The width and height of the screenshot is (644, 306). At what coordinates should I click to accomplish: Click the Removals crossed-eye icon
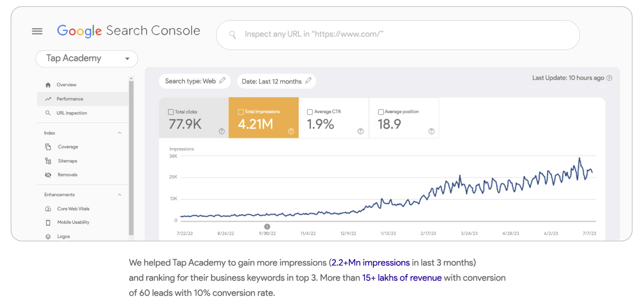[x=48, y=175]
